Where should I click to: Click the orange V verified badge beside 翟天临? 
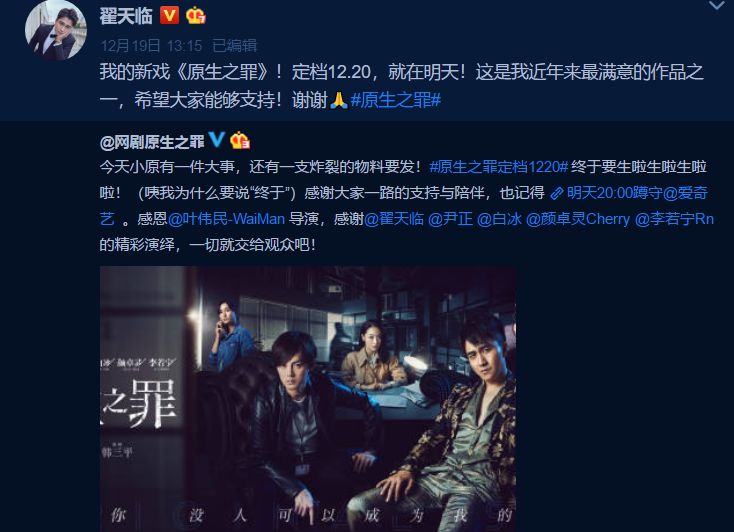(x=169, y=15)
